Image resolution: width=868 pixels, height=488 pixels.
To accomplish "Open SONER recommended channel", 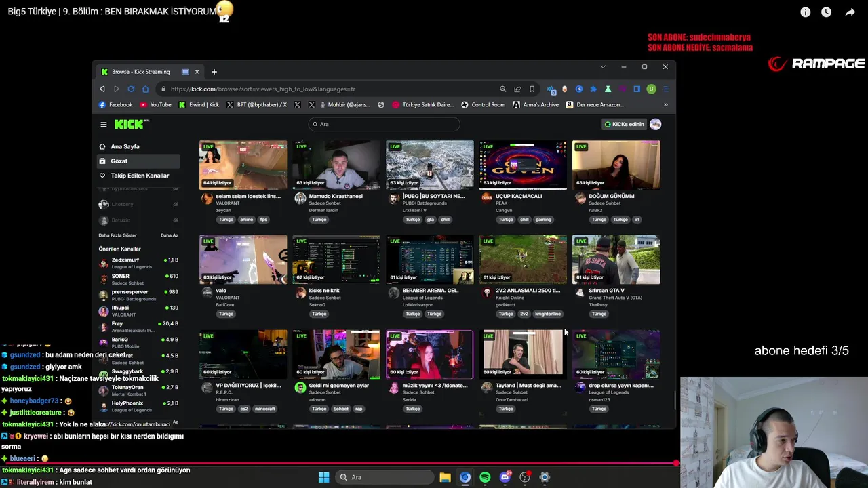I will click(x=138, y=279).
